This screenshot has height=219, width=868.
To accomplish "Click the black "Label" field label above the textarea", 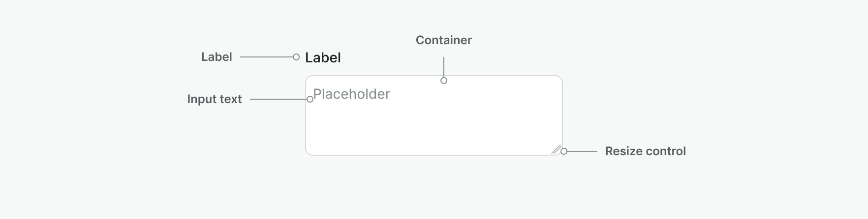I will [323, 57].
